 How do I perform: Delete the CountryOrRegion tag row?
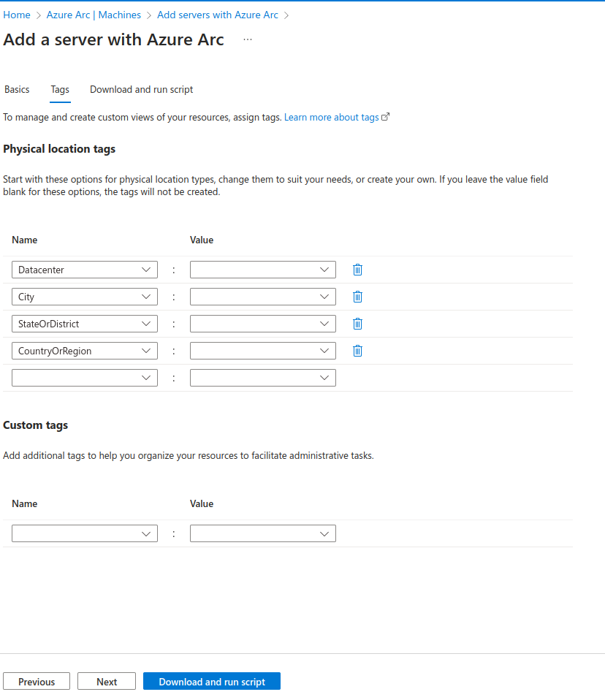[357, 351]
